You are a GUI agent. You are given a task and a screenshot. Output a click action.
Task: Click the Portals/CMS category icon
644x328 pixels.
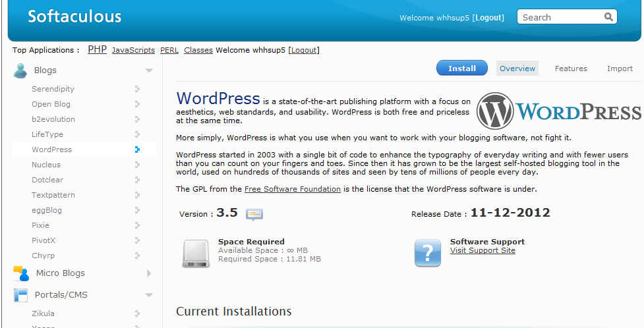[21, 295]
